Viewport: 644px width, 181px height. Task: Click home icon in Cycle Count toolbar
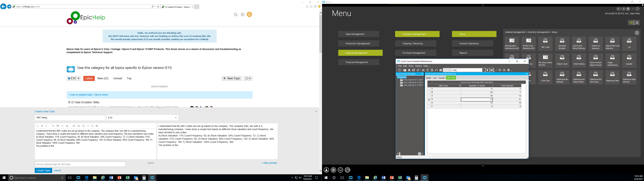click(508, 70)
